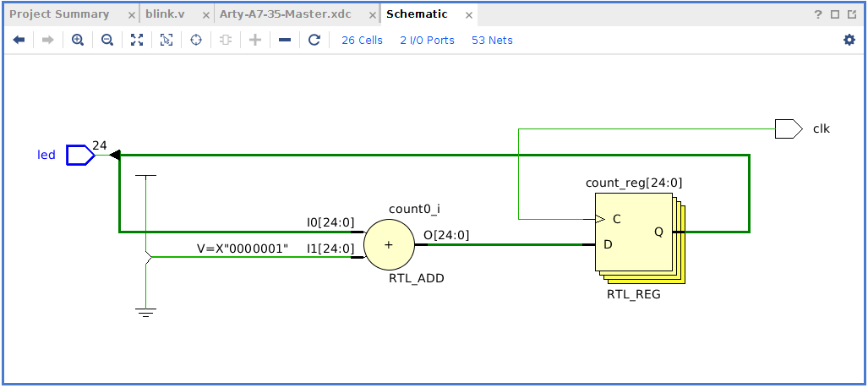Click the 26 Cells link
The image size is (868, 388).
[362, 40]
